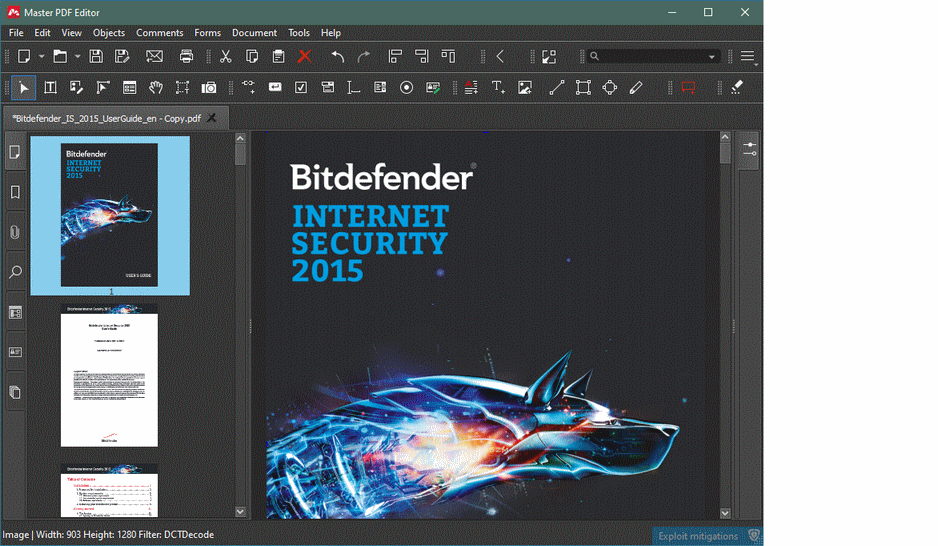Select the page 1 cover thumbnail

click(x=110, y=215)
